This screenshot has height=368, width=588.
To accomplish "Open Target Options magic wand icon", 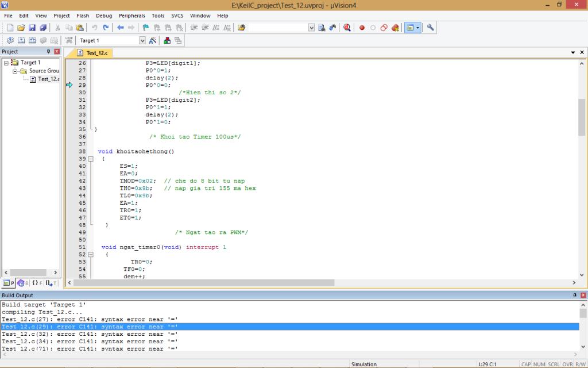I will (153, 40).
